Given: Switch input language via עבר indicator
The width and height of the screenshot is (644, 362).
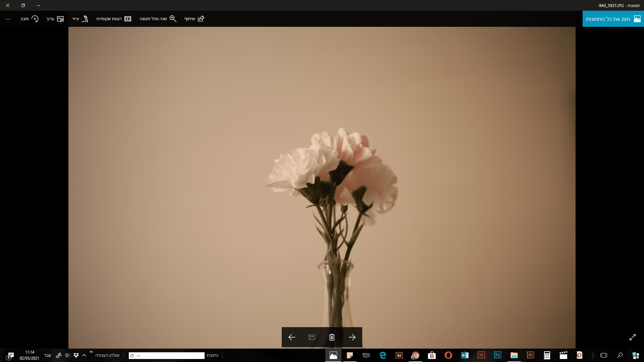Looking at the screenshot, I should tap(47, 355).
